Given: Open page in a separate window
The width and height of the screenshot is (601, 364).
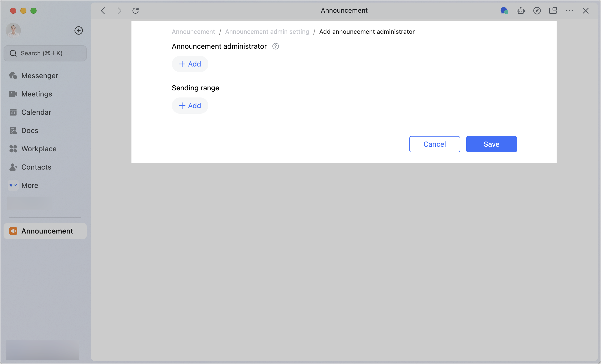Looking at the screenshot, I should pos(553,11).
